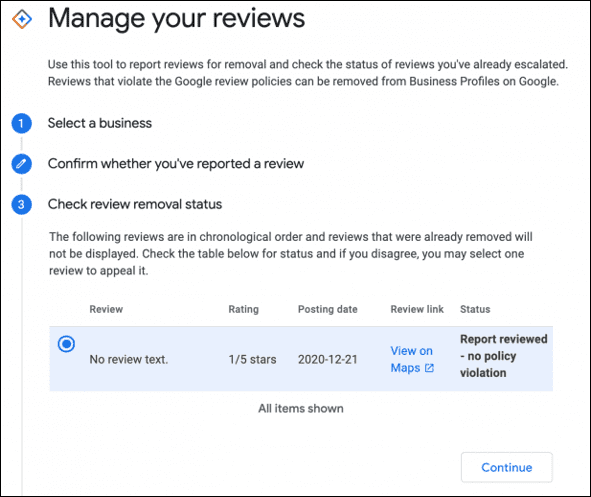Click the 2020-12-21 posting date cell
This screenshot has width=591, height=497.
click(328, 359)
